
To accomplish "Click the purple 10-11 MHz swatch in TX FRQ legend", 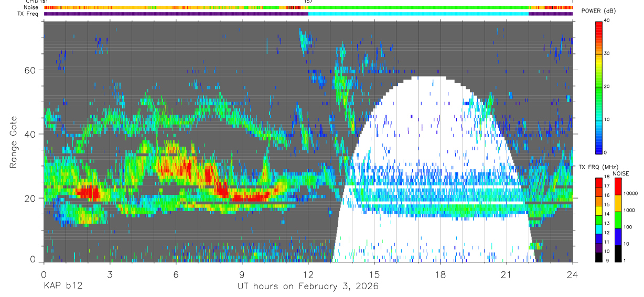I will click(598, 248).
